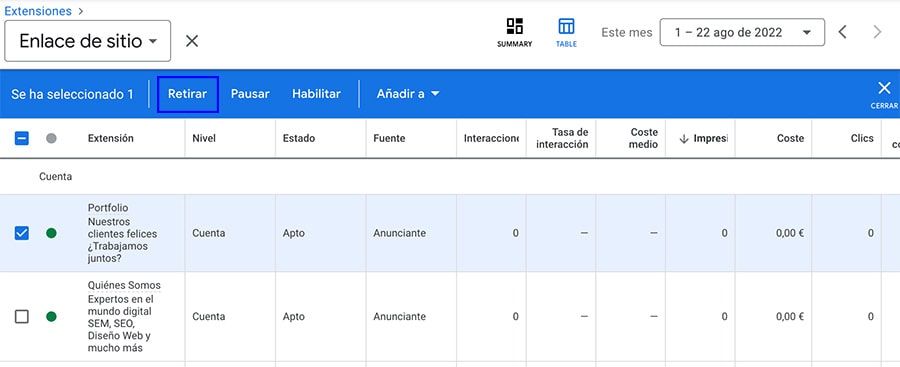Click 'Se ha seleccionado 1' text
The height and width of the screenshot is (367, 900).
point(72,94)
